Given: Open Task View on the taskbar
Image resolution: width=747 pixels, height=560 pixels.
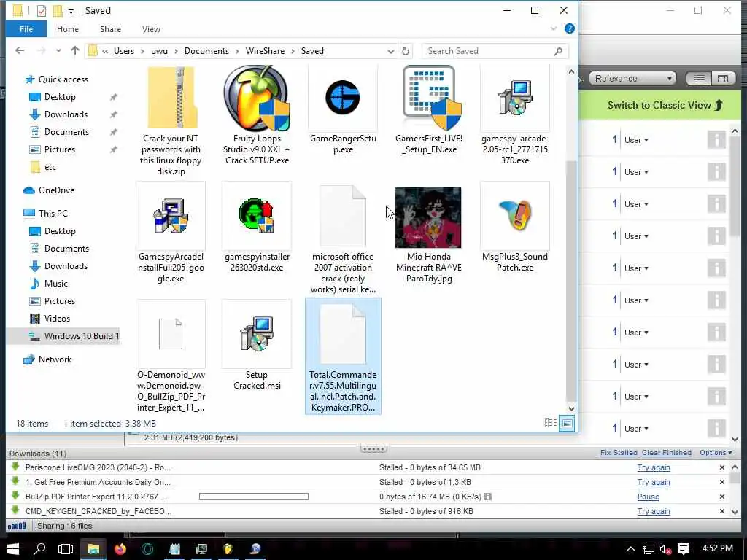Looking at the screenshot, I should click(x=65, y=549).
